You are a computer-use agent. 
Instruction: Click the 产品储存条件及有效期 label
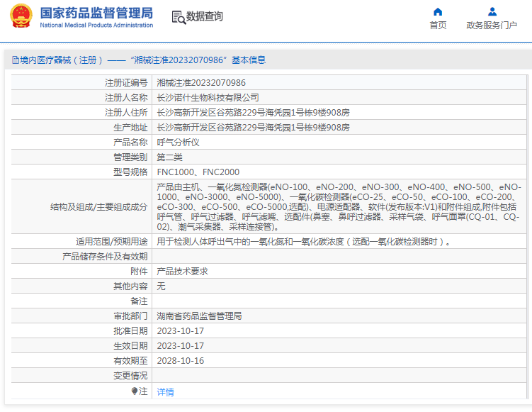(105, 257)
